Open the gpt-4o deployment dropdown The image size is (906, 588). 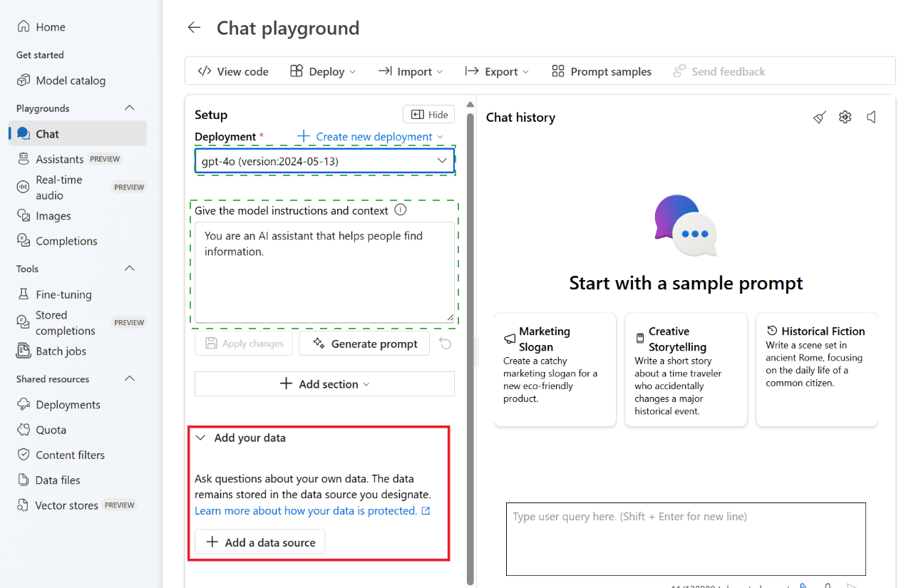click(x=325, y=161)
